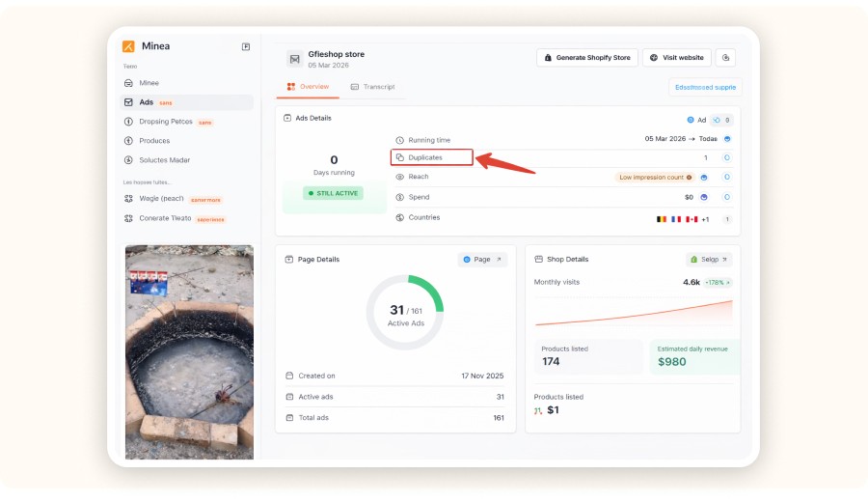This screenshot has height=502, width=868.
Task: Click the icon button right of Visit website
Action: (725, 58)
